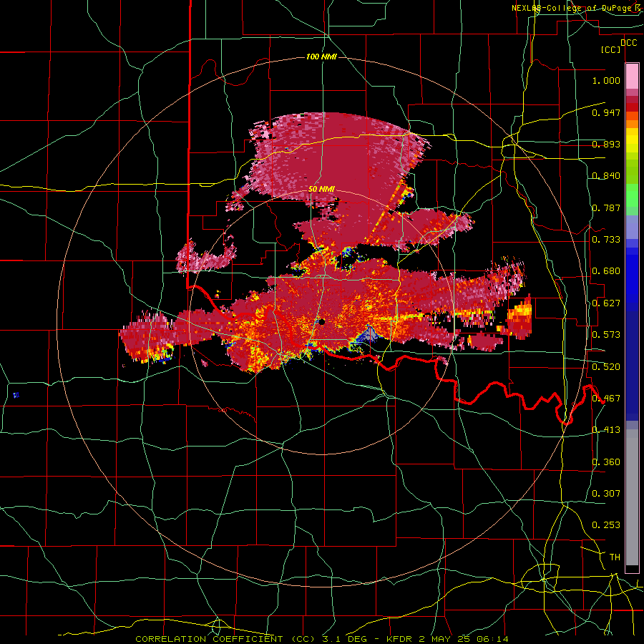Screen dimensions: 644x644
Task: Click the 1.000 value on the color scale
Action: (606, 80)
